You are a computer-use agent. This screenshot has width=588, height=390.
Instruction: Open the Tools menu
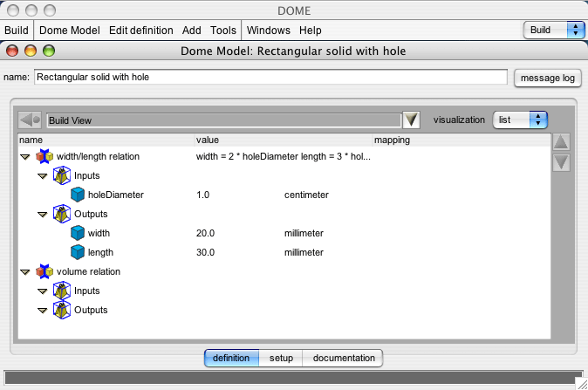coord(223,30)
